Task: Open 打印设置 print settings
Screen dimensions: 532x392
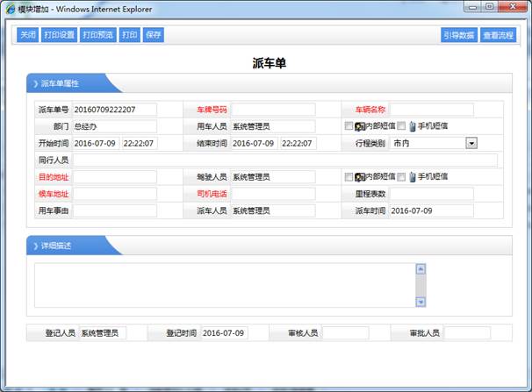Action: click(59, 35)
